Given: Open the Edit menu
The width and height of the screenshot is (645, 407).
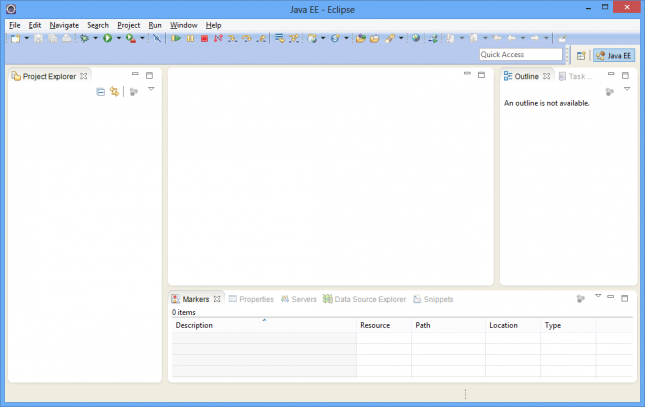Looking at the screenshot, I should point(35,25).
